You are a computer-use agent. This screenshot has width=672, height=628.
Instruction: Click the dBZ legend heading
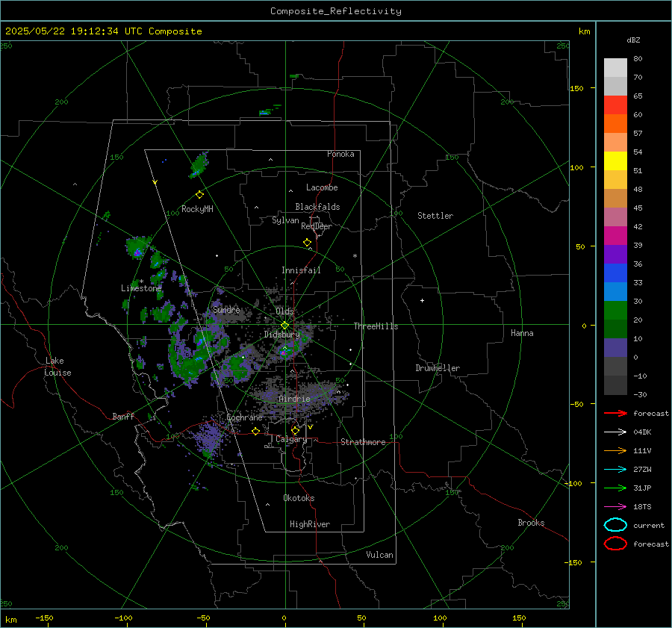[633, 40]
